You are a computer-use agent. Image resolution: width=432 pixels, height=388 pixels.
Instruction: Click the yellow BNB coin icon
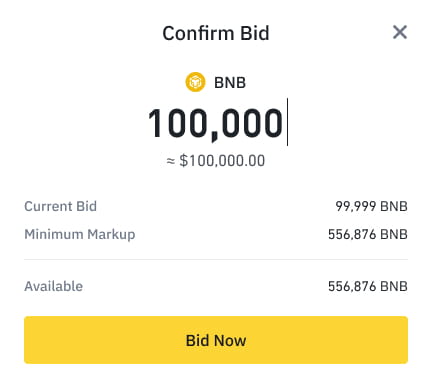coord(195,82)
